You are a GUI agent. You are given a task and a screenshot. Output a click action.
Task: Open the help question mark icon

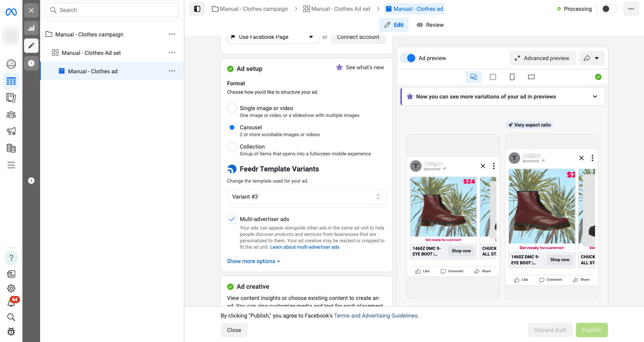pos(11,258)
